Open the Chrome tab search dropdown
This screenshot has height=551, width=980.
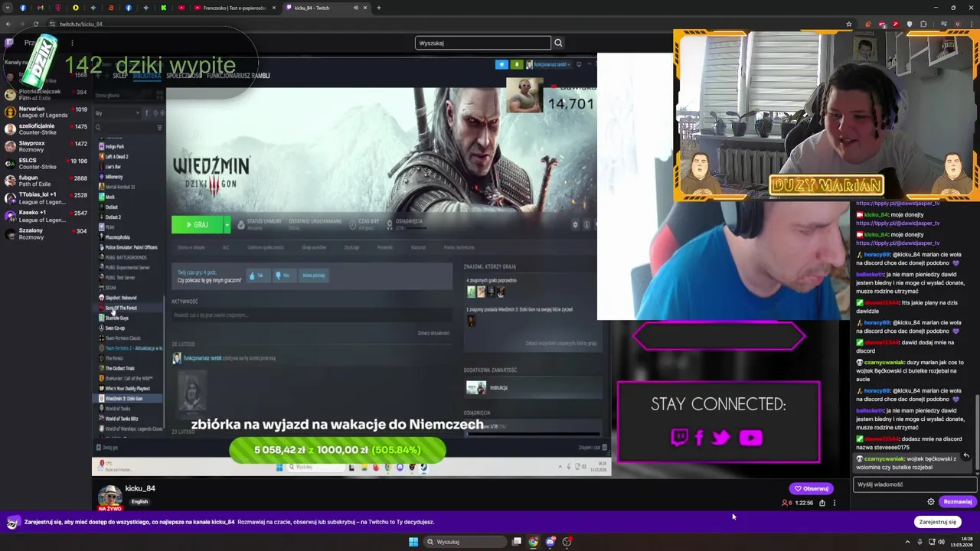click(x=7, y=8)
